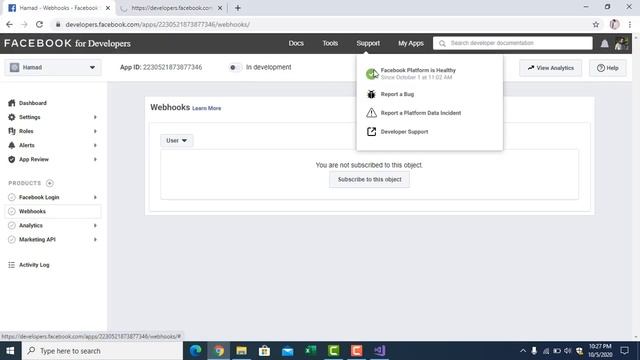Click the green platform healthy status icon
The width and height of the screenshot is (640, 360).
(371, 74)
